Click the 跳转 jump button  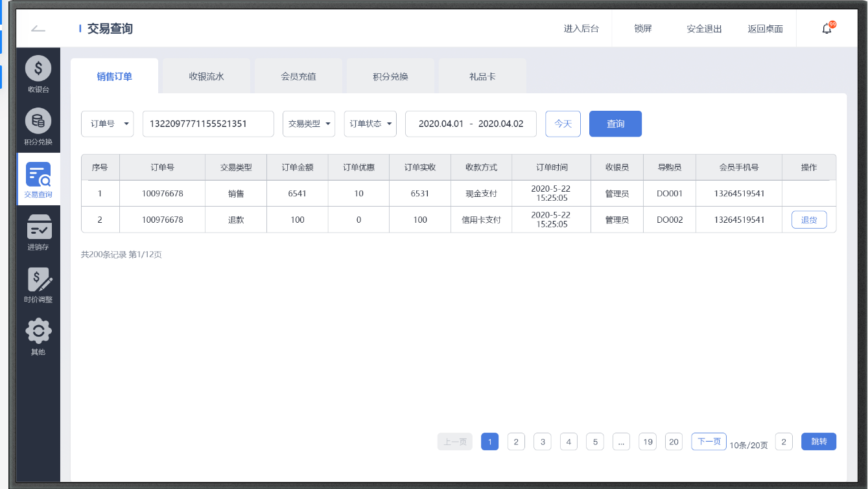(x=819, y=442)
